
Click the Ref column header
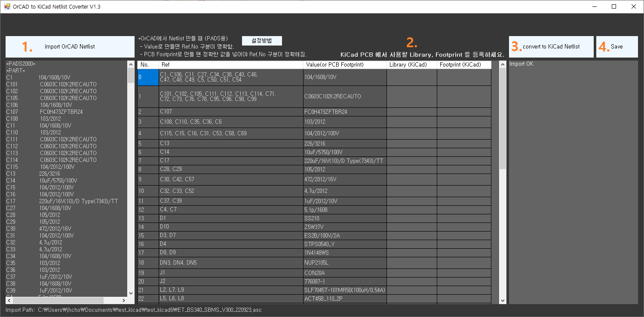(231, 65)
